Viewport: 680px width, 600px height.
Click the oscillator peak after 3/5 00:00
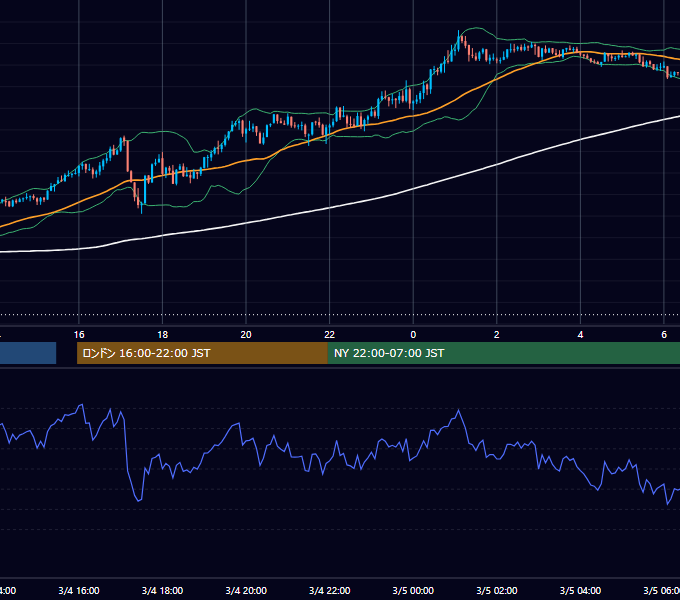click(458, 410)
